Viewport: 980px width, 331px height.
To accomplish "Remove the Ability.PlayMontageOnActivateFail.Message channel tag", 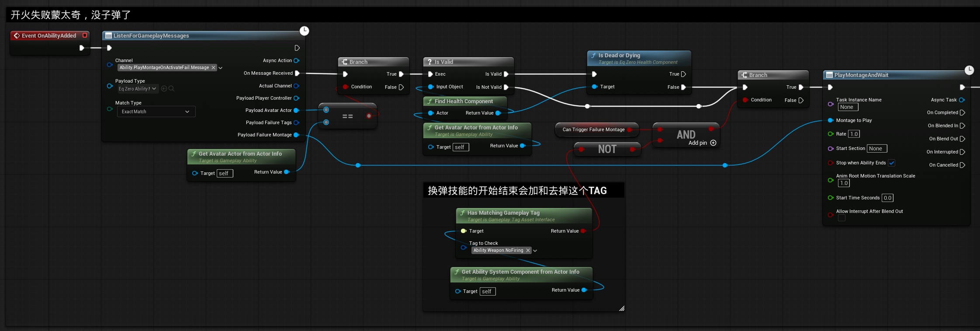I will pyautogui.click(x=213, y=67).
